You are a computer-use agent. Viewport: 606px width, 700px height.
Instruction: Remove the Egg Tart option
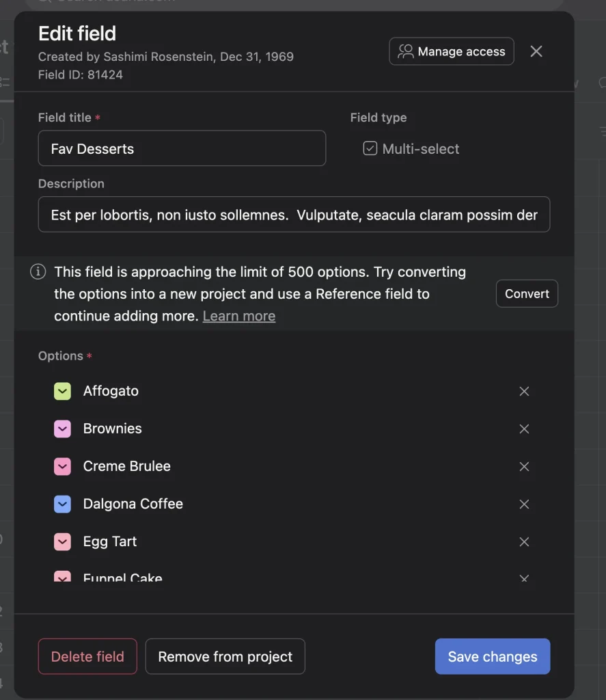524,541
